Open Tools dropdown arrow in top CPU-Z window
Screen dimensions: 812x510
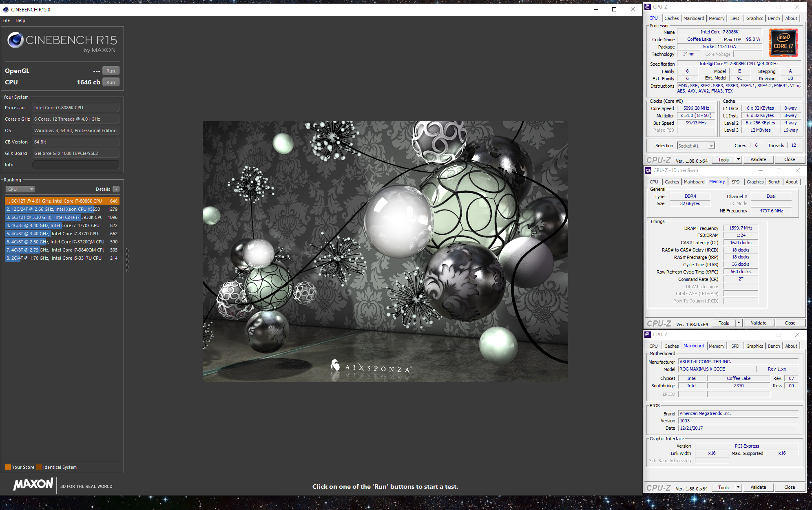[738, 160]
